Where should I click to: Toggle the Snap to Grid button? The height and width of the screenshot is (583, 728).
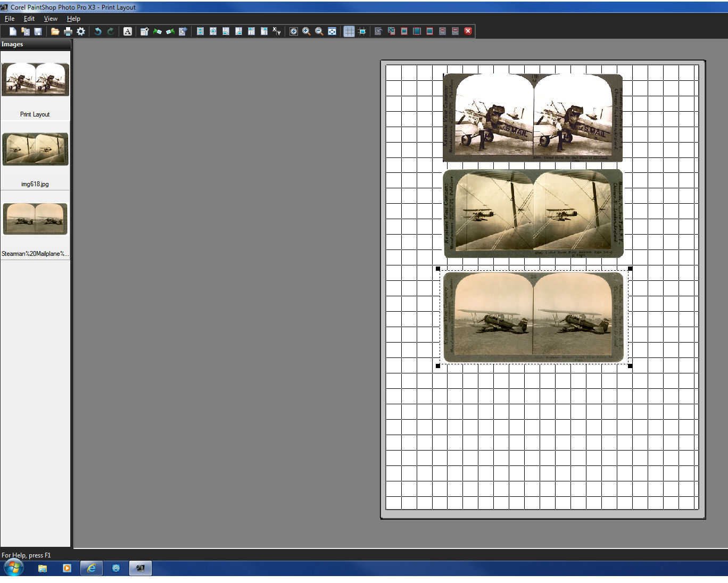coord(362,31)
